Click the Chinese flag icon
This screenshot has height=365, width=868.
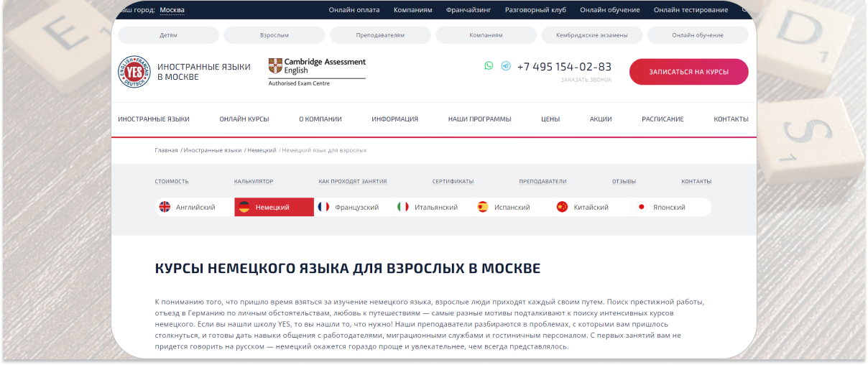tap(562, 207)
